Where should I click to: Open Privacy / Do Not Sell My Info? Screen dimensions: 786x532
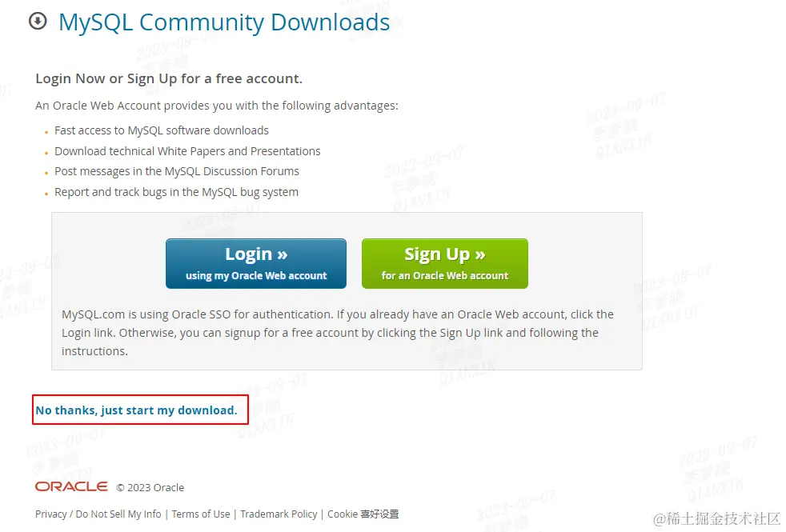coord(98,514)
